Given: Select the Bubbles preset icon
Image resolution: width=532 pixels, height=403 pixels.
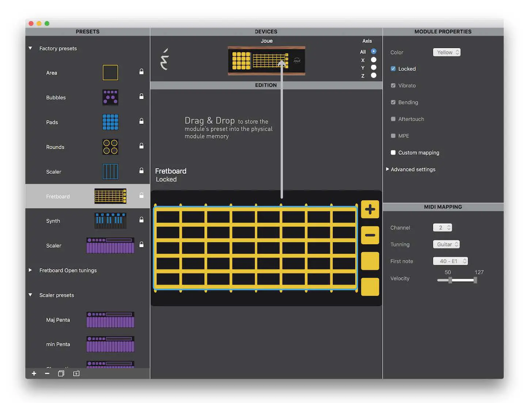Looking at the screenshot, I should (x=110, y=97).
